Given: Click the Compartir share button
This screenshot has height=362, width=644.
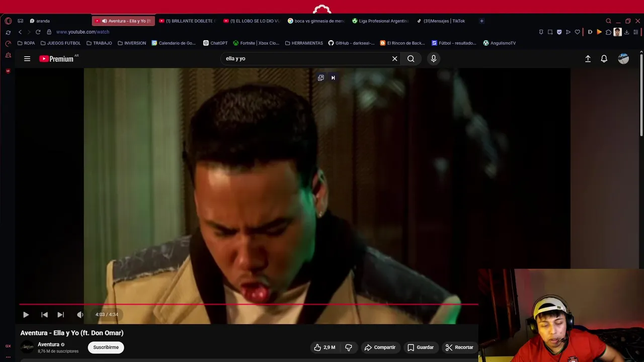Looking at the screenshot, I should coord(380,347).
